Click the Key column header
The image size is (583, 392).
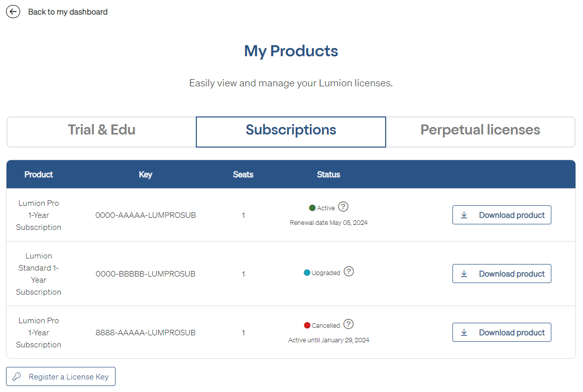click(146, 175)
